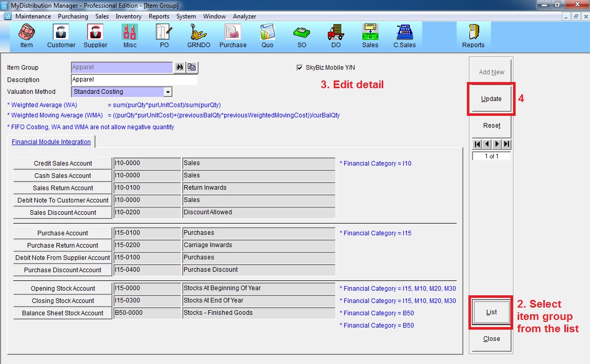This screenshot has height=364, width=590.
Task: Click binoculars search icon beside Item Group
Action: tap(180, 67)
